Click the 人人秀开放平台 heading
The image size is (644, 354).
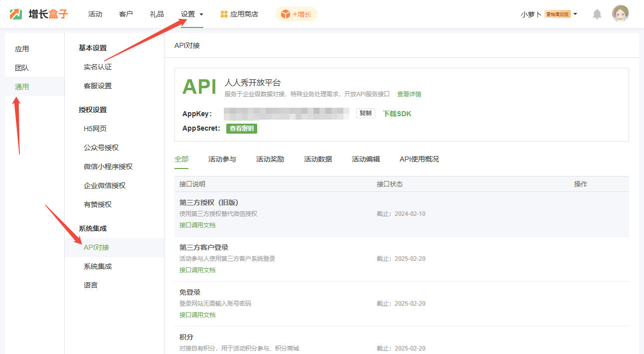(253, 83)
